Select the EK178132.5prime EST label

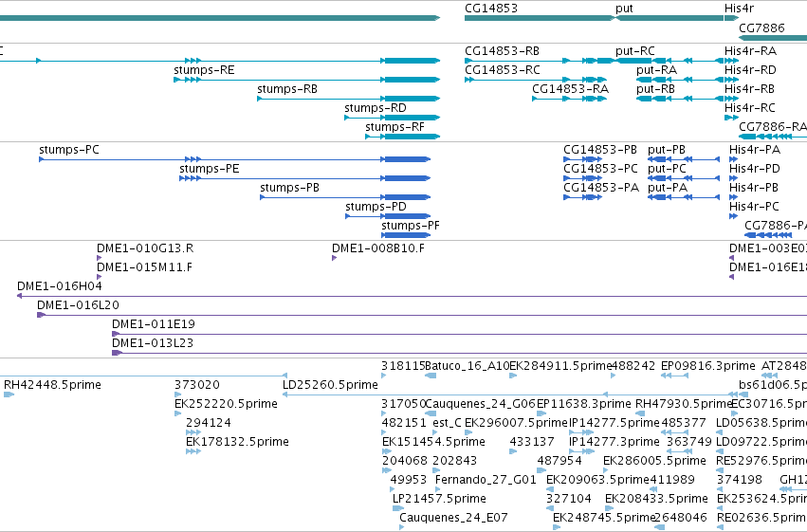click(x=237, y=443)
